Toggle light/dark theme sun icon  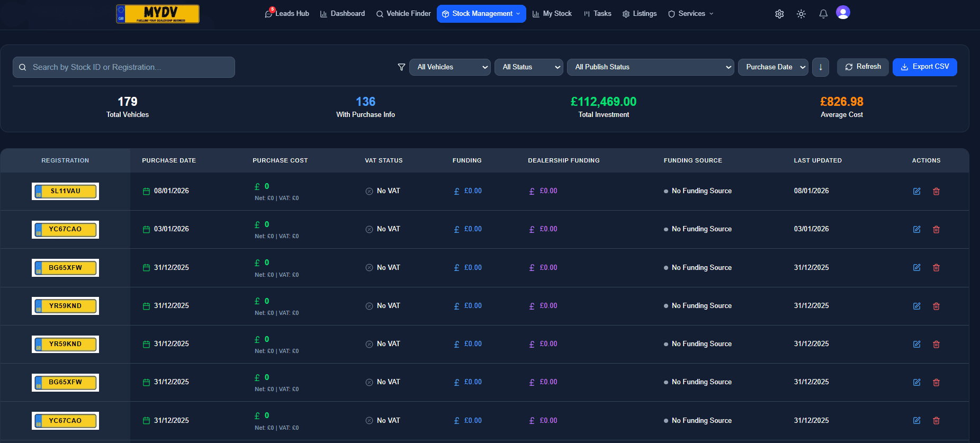(x=801, y=14)
